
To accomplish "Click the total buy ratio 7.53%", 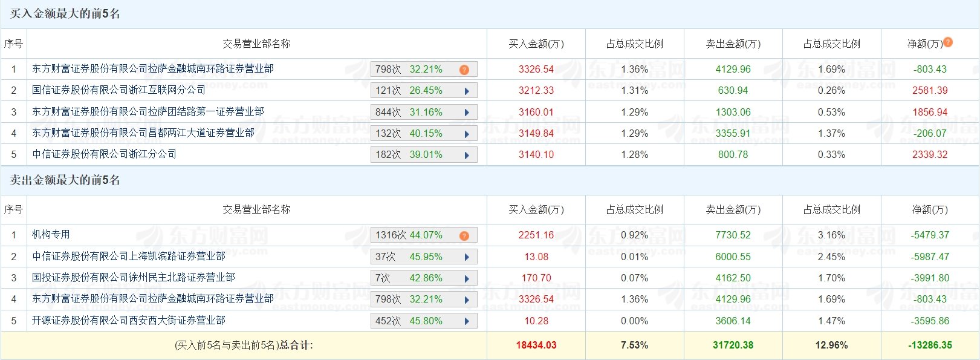I will [635, 345].
